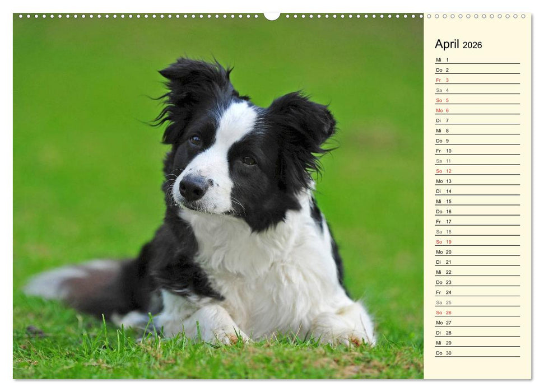Select the Di 7 date row
The width and height of the screenshot is (544, 392).
tap(443, 120)
